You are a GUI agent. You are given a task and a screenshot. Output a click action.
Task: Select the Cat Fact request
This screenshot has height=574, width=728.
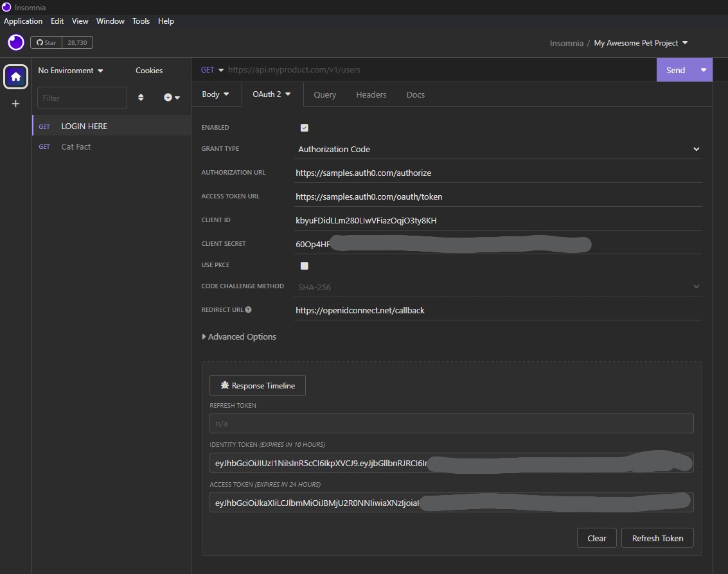pyautogui.click(x=111, y=146)
